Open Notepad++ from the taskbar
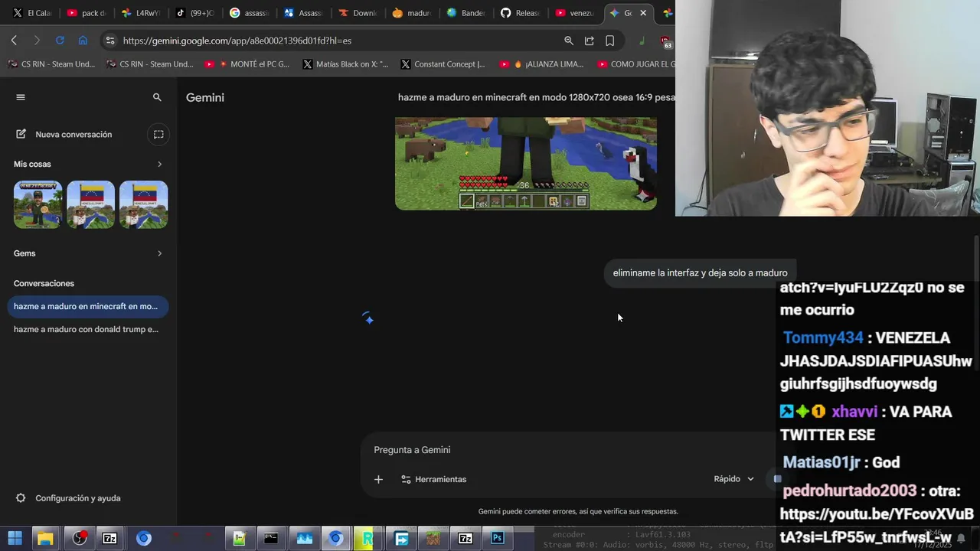Screen dimensions: 980x551 click(239, 538)
